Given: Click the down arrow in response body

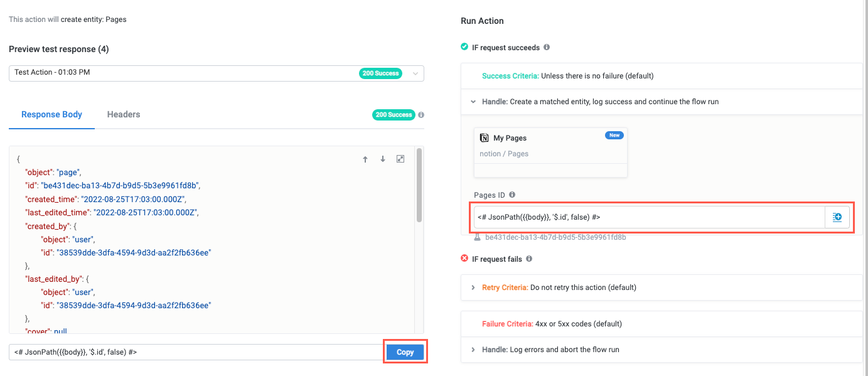Looking at the screenshot, I should (382, 159).
